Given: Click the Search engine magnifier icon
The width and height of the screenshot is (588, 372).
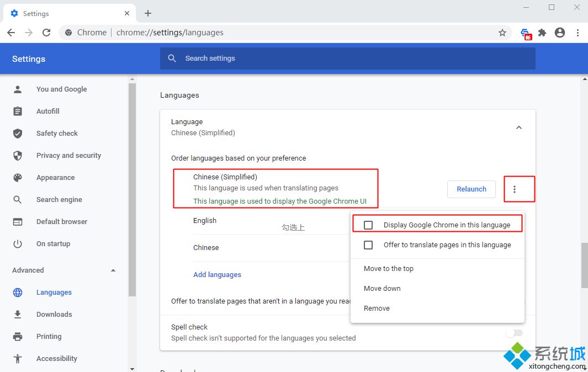Looking at the screenshot, I should click(18, 199).
